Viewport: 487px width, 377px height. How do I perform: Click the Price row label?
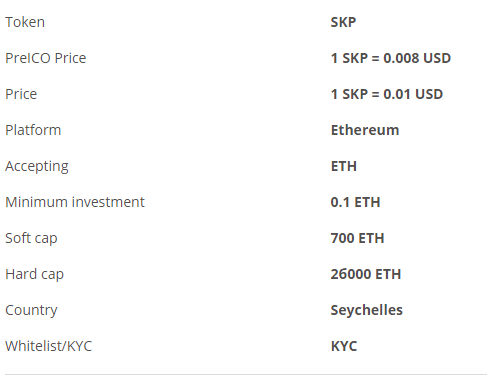point(21,94)
